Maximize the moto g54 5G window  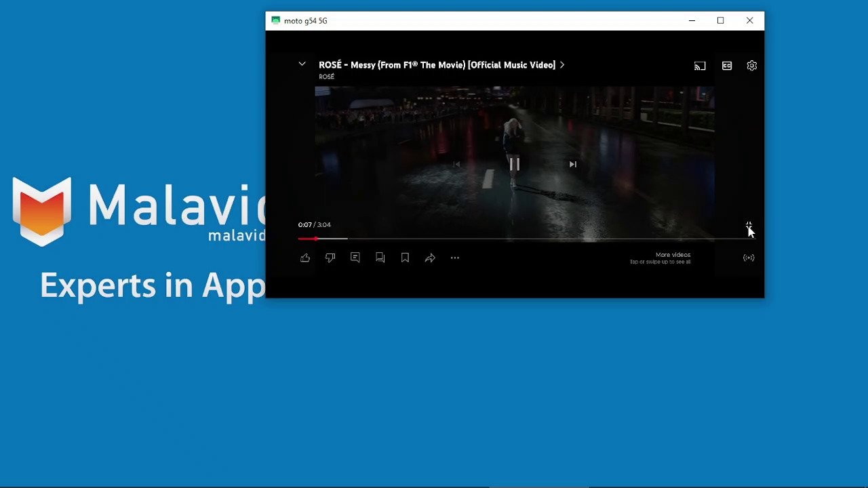[x=720, y=20]
